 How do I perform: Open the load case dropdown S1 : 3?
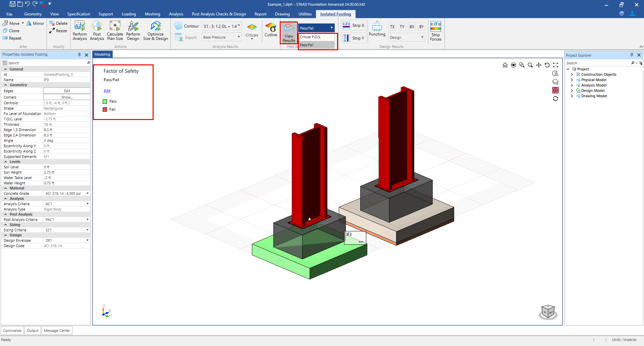pos(221,26)
